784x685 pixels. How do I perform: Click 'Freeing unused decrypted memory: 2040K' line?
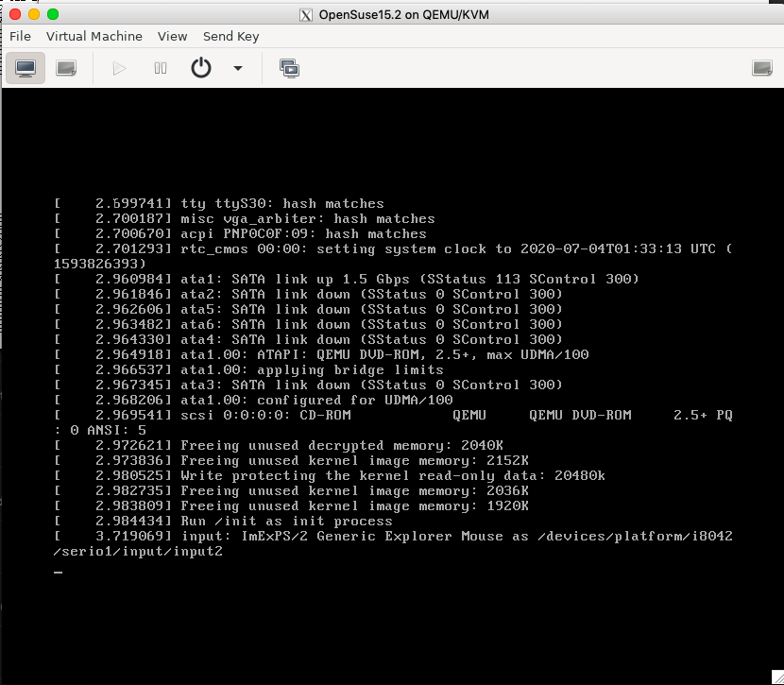(279, 446)
